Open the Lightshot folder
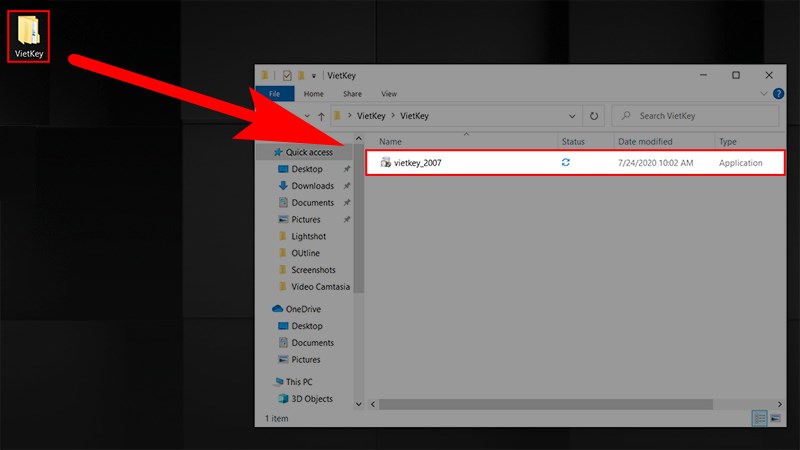Image resolution: width=800 pixels, height=450 pixels. click(x=308, y=236)
